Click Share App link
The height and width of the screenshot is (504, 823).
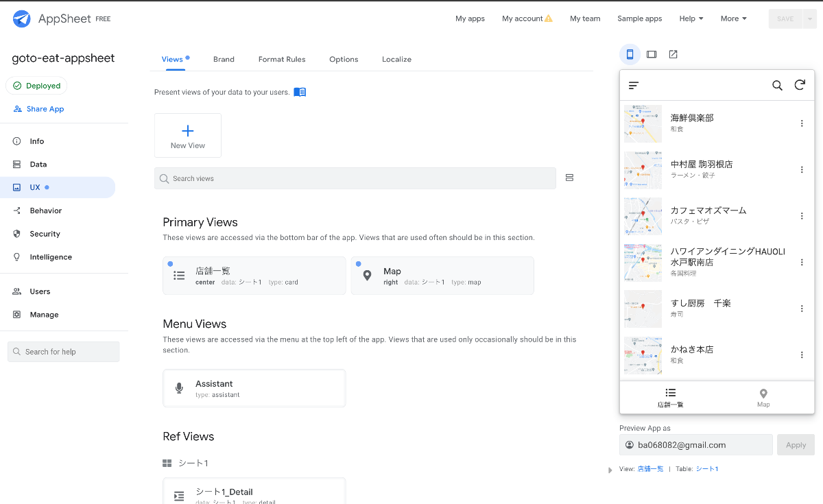coord(38,109)
